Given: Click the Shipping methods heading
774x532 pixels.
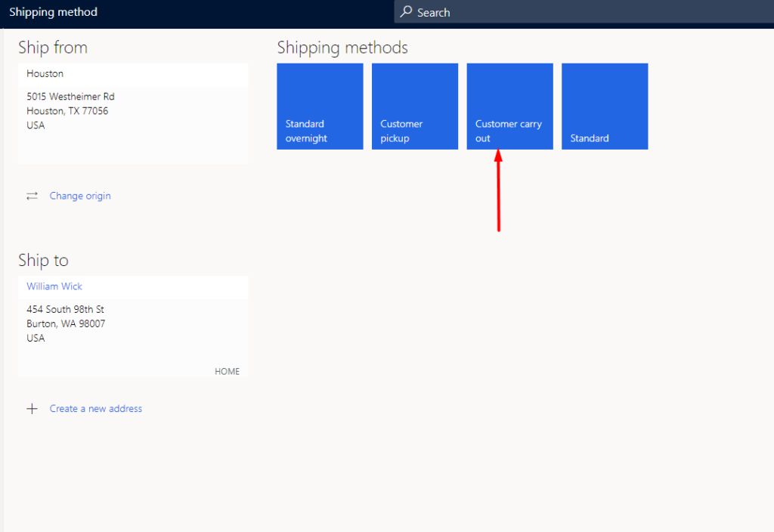Looking at the screenshot, I should (x=342, y=48).
